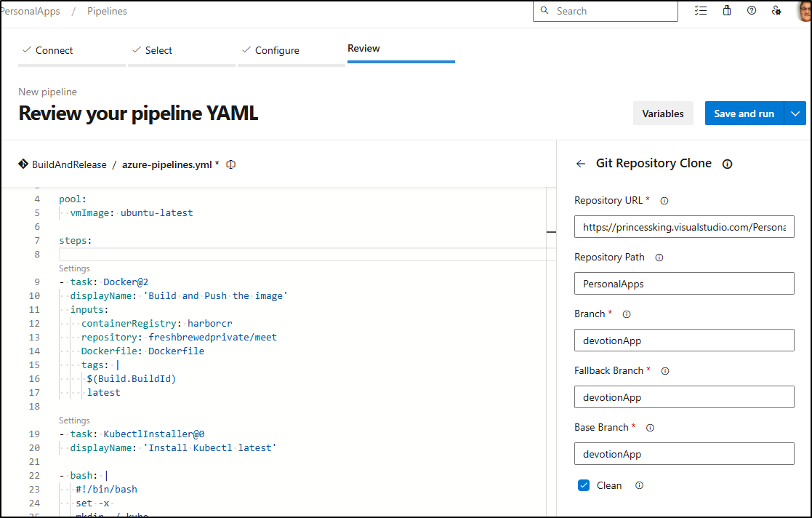The image size is (812, 518).
Task: Focus the Search box
Action: click(606, 11)
